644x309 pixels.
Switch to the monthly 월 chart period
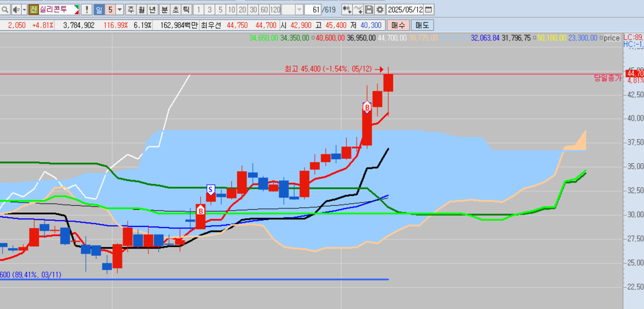pos(142,10)
